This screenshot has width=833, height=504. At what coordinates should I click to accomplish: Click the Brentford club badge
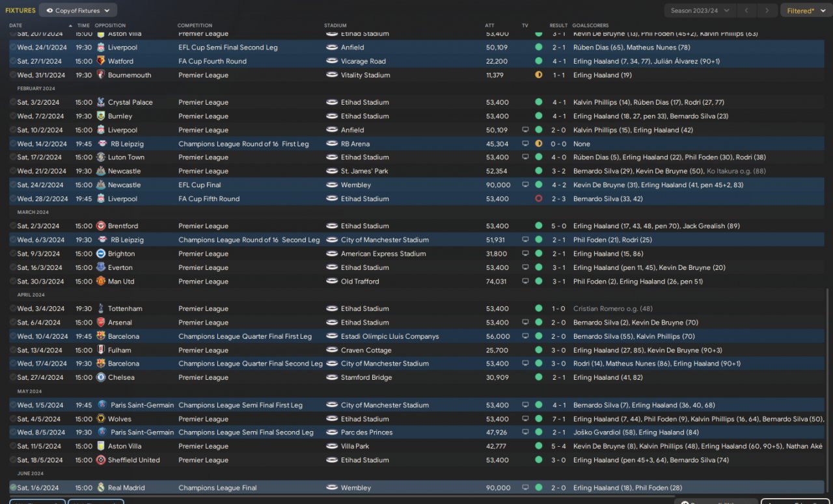click(x=101, y=226)
